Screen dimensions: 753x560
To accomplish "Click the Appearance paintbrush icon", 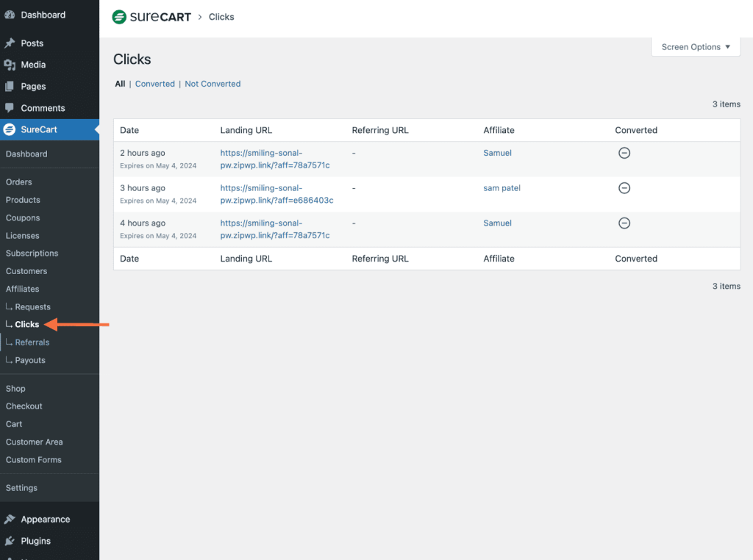I will tap(10, 520).
